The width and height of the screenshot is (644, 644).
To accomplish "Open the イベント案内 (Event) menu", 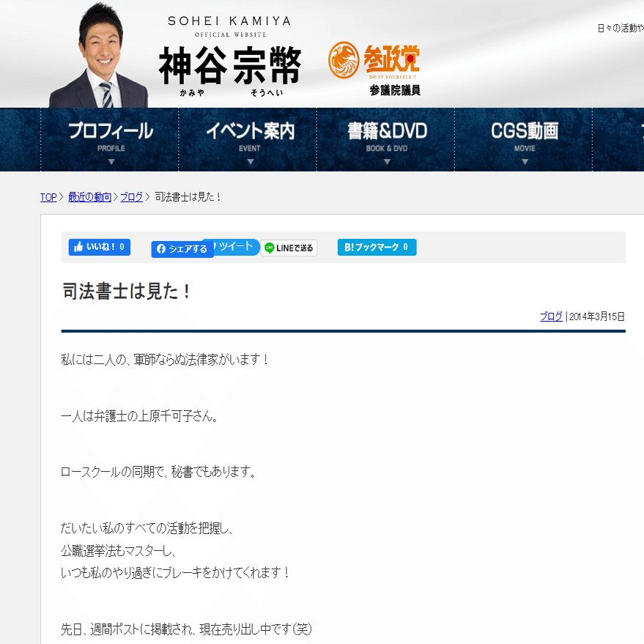I will 248,140.
